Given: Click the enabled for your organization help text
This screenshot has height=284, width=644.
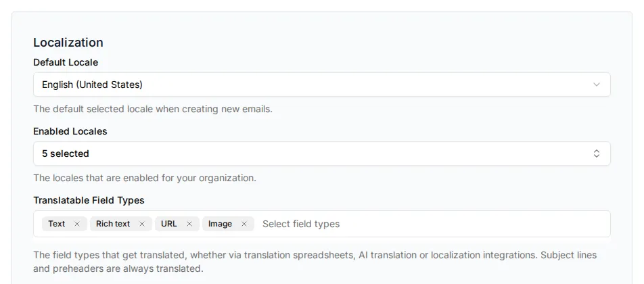Looking at the screenshot, I should pyautogui.click(x=145, y=178).
